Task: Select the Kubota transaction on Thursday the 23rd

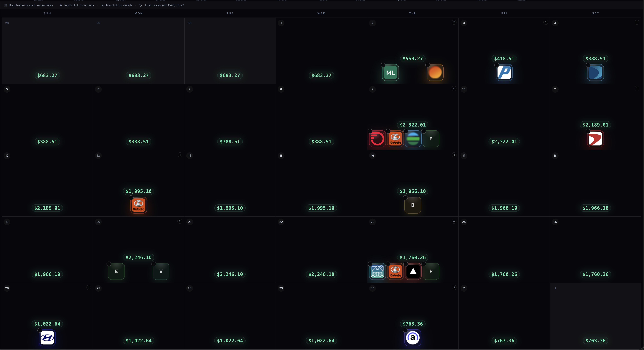Action: tap(395, 272)
